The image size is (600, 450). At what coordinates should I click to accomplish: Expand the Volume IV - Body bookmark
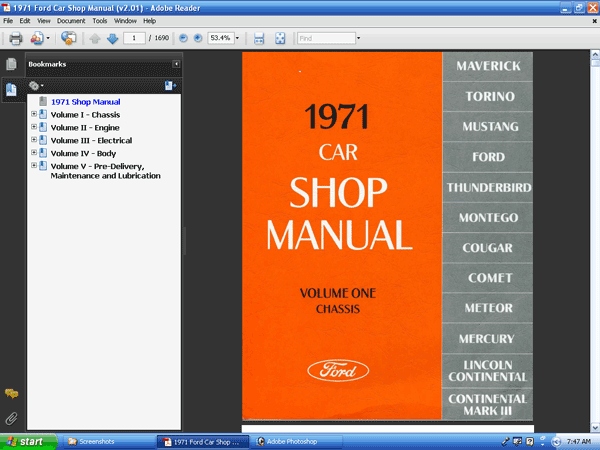[34, 152]
